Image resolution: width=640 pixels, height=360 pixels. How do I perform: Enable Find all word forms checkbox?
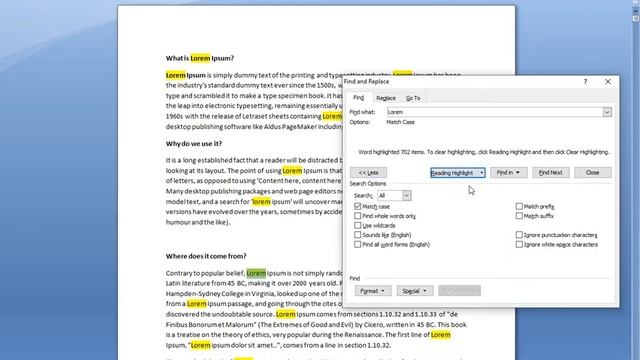pos(358,244)
